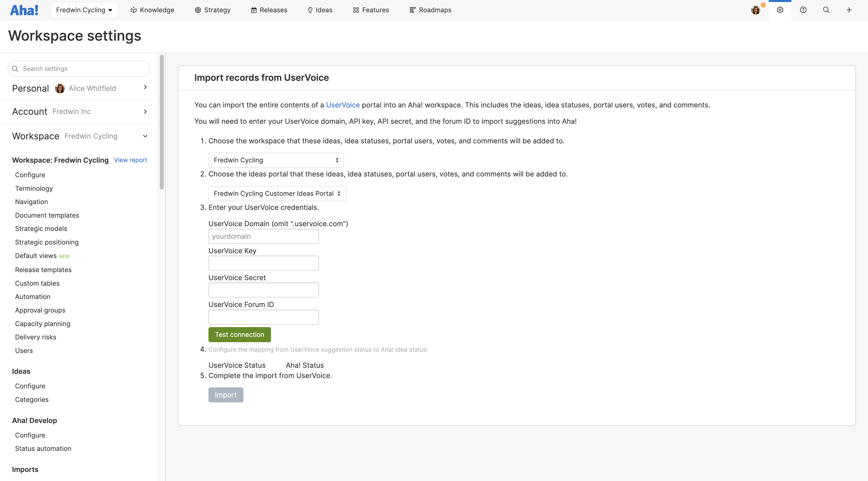Open the Roadmaps section
The height and width of the screenshot is (481, 868).
coord(430,10)
